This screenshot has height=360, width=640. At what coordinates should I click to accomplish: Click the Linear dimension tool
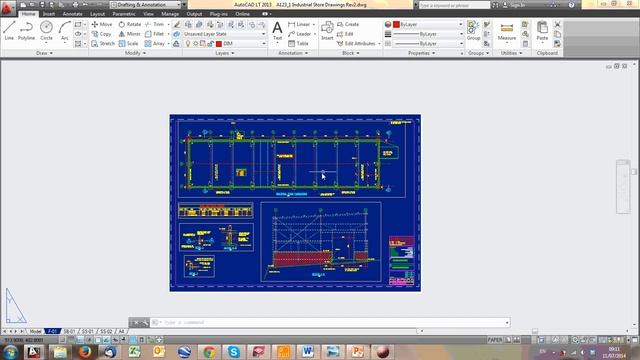pos(299,24)
